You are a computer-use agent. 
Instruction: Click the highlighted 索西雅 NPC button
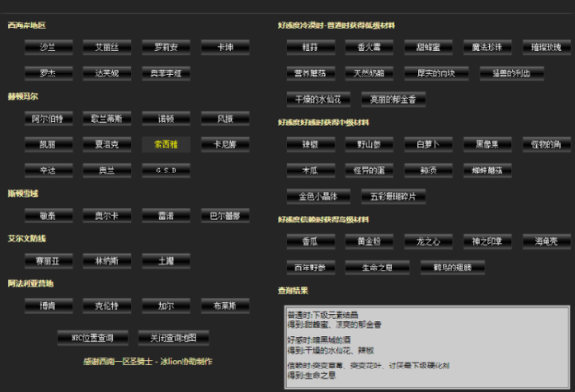(166, 144)
